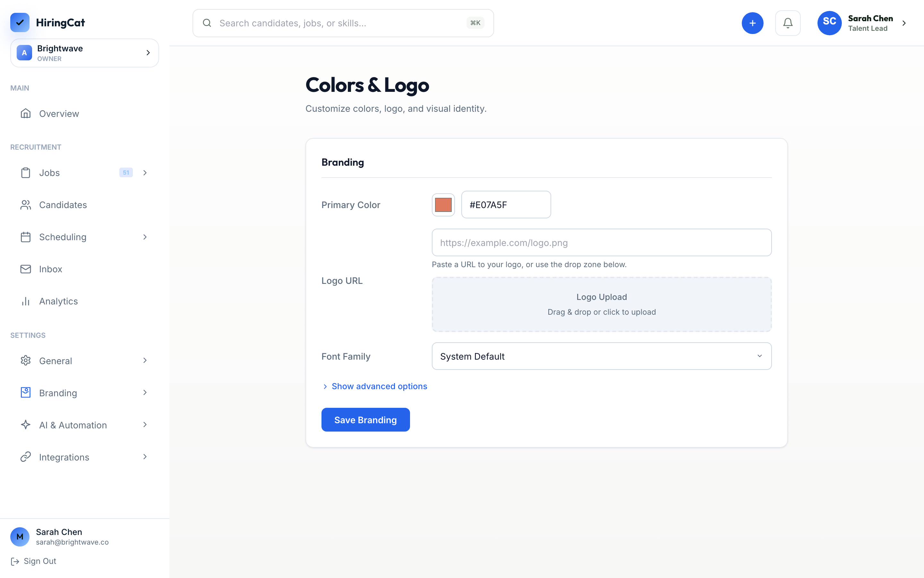Click the General settings gear icon

click(26, 361)
